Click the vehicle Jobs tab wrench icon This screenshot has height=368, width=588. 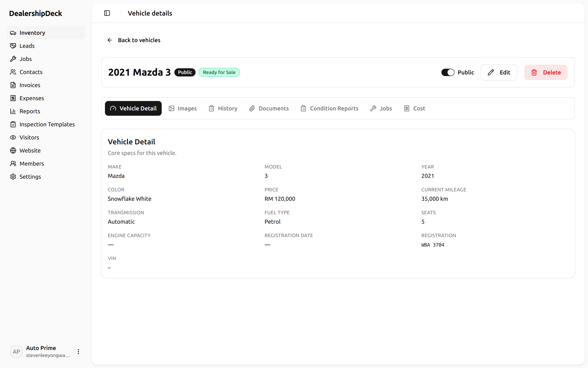[373, 108]
